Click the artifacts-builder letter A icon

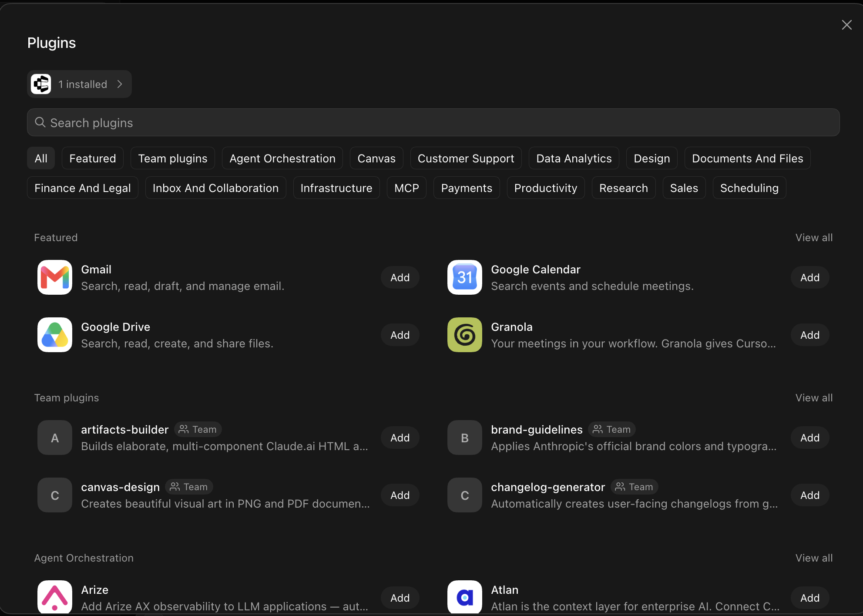pos(55,438)
